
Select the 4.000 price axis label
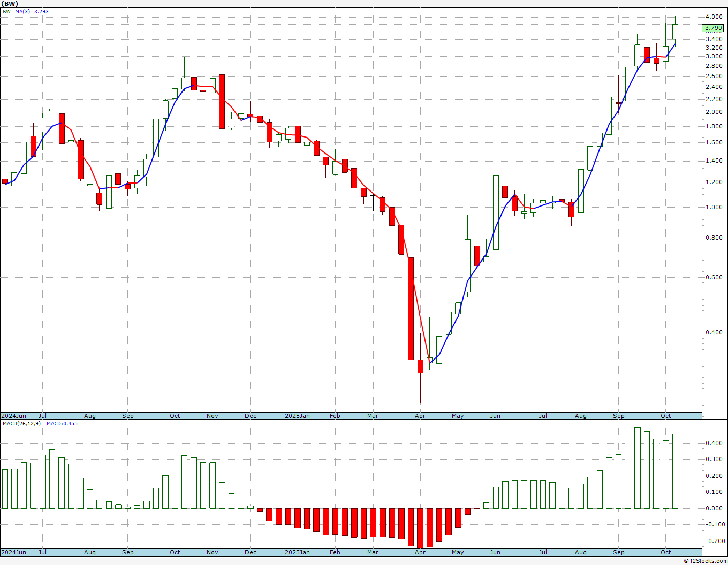point(714,17)
